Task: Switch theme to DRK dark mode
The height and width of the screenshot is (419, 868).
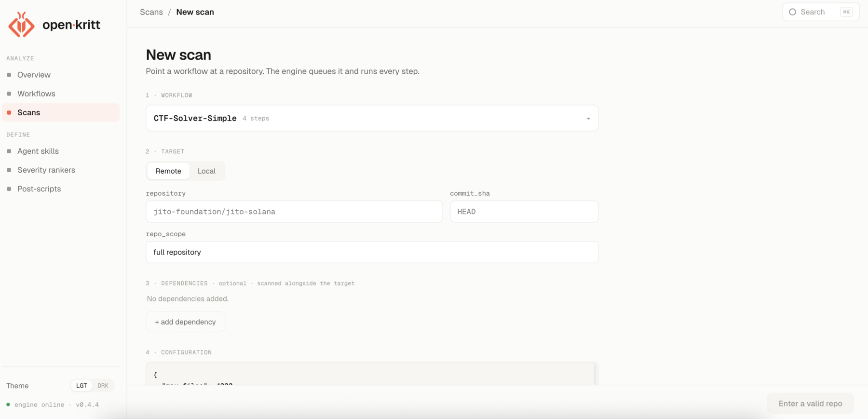Action: pyautogui.click(x=103, y=386)
